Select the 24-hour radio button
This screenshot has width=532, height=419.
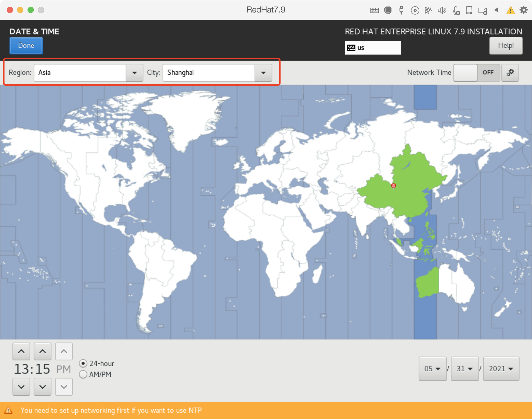(x=83, y=363)
